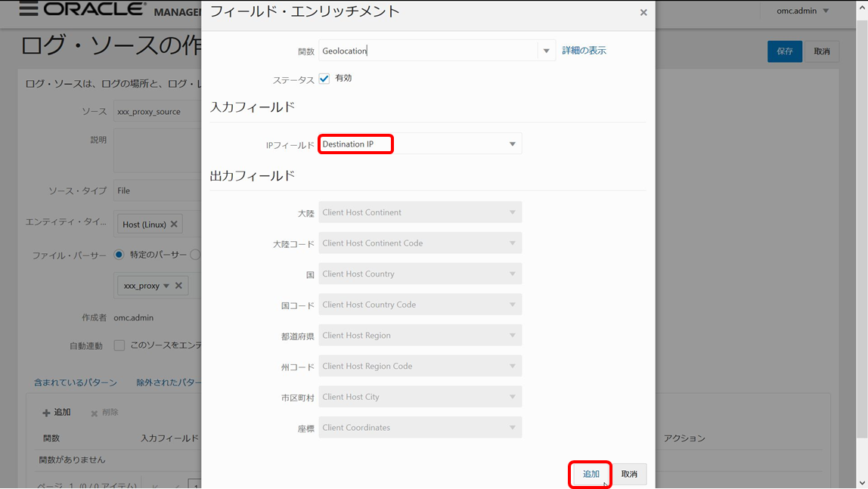This screenshot has width=868, height=489.
Task: Click the blue 保存 button
Action: [784, 51]
